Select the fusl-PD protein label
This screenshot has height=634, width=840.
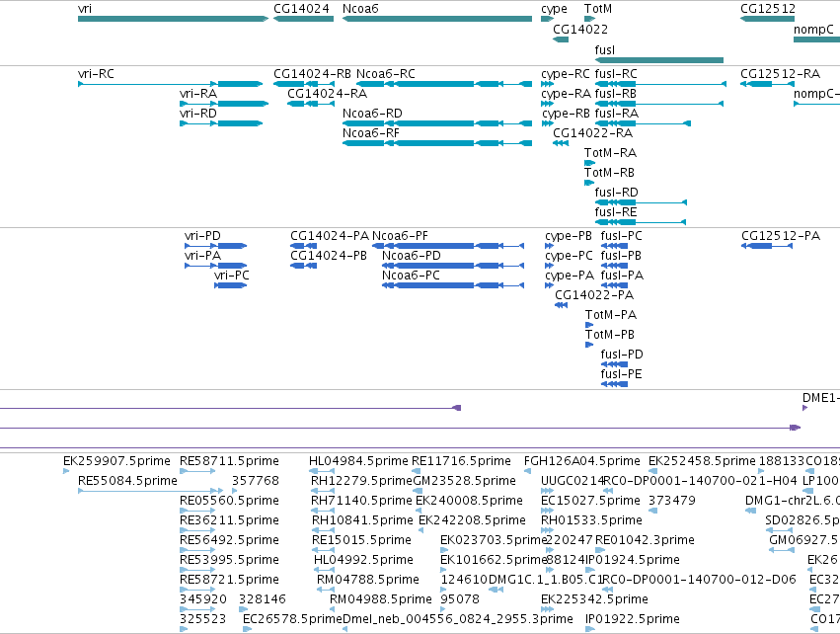click(622, 355)
